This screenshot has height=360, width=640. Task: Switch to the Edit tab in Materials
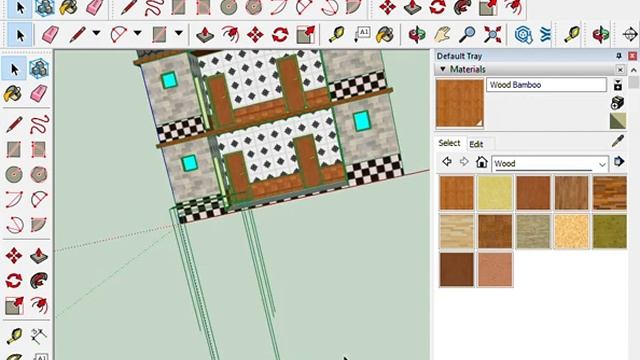(476, 144)
